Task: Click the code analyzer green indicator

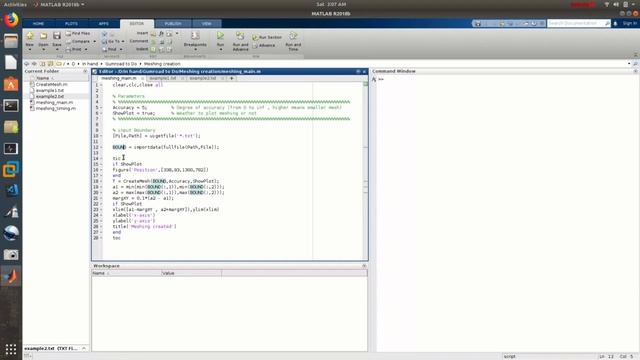Action: [x=365, y=84]
